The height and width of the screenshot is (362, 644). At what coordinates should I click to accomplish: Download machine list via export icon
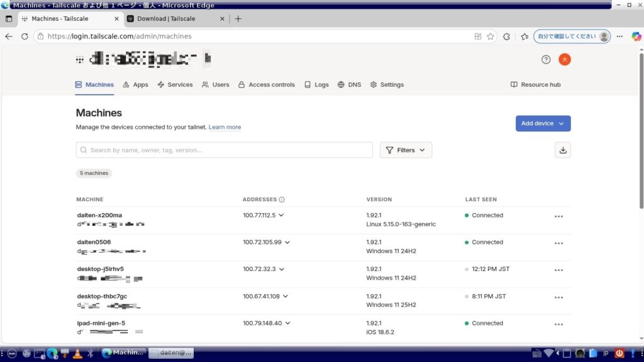coord(563,150)
